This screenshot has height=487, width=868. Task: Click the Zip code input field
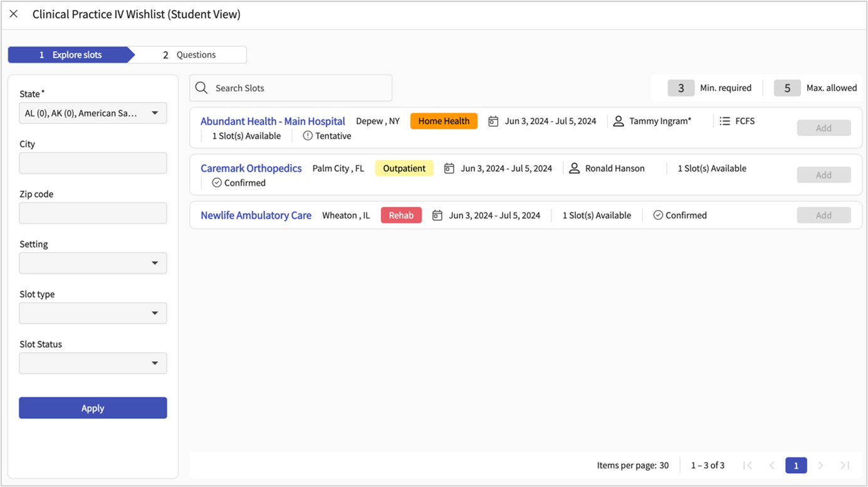click(93, 213)
